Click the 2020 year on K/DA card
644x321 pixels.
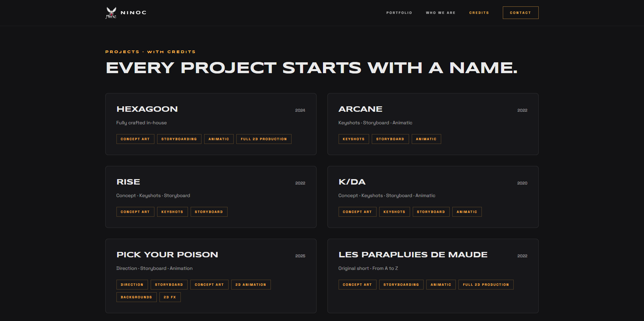point(522,183)
